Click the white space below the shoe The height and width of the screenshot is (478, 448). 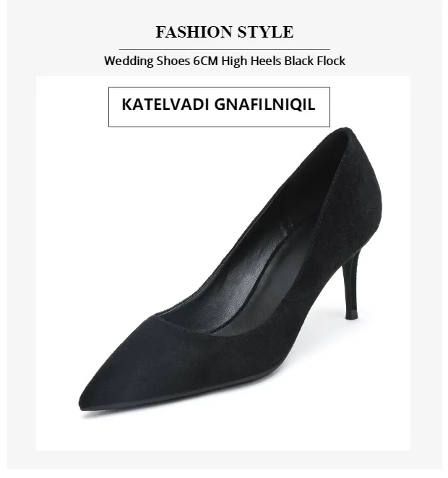(223, 432)
